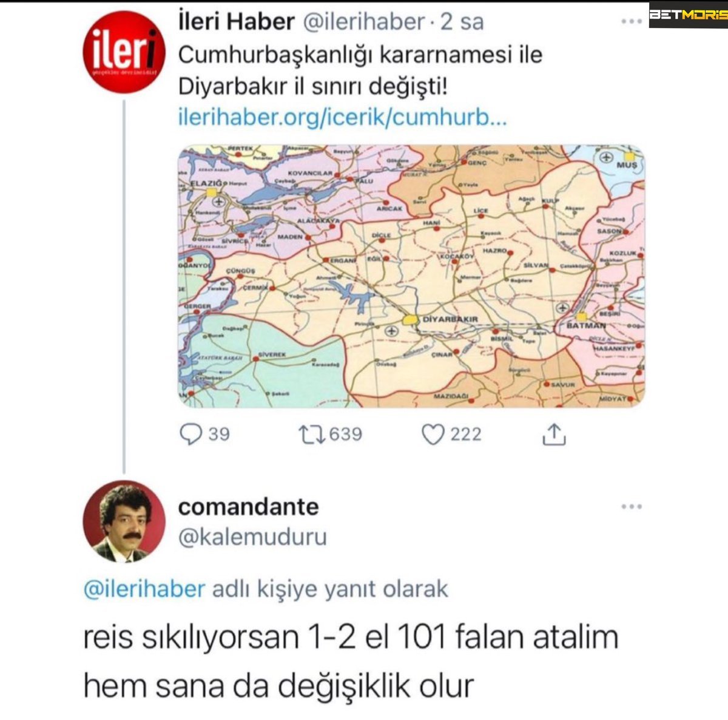The image size is (728, 720).
Task: Click the reply text about 101 game
Action: [351, 662]
